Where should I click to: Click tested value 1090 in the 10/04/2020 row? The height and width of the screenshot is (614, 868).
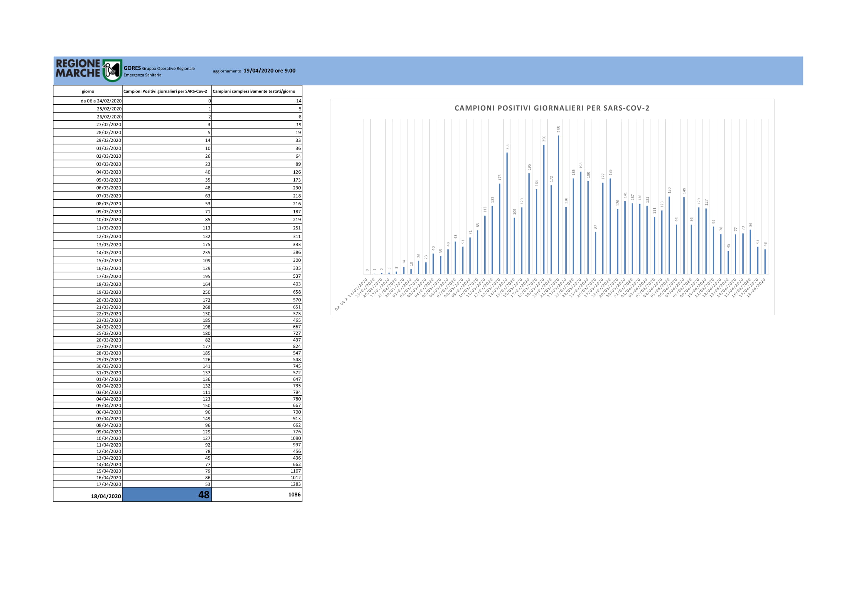tap(257, 438)
